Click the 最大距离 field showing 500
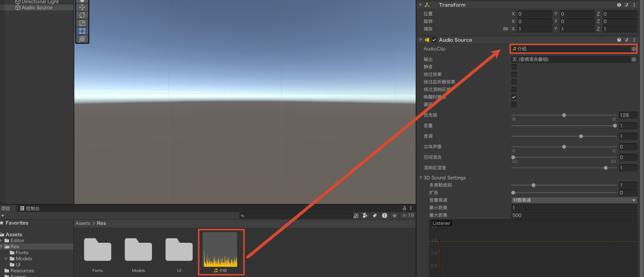This screenshot has width=644, height=277. tap(574, 215)
